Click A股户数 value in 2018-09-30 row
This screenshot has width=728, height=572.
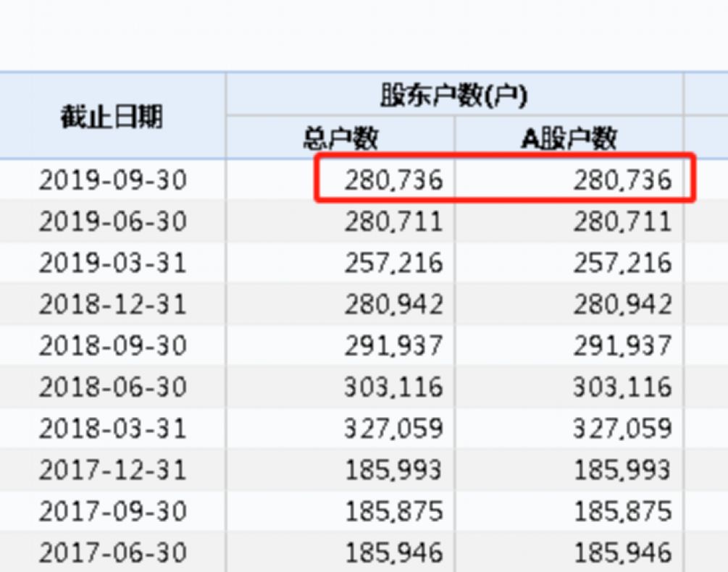[x=623, y=345]
